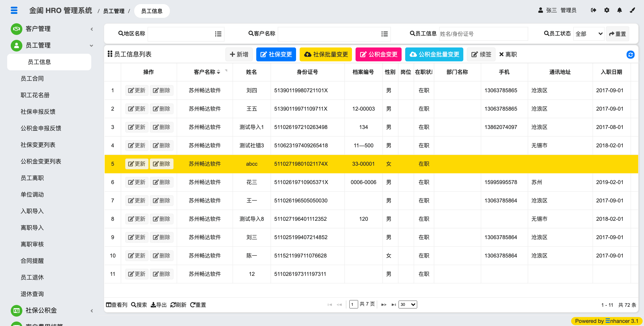The height and width of the screenshot is (326, 644).
Task: Click blue circular refresh icon
Action: [630, 55]
